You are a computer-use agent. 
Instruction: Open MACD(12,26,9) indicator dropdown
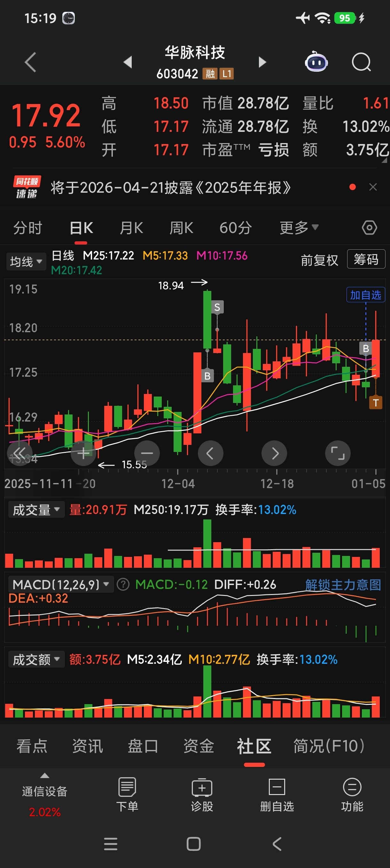(x=61, y=585)
